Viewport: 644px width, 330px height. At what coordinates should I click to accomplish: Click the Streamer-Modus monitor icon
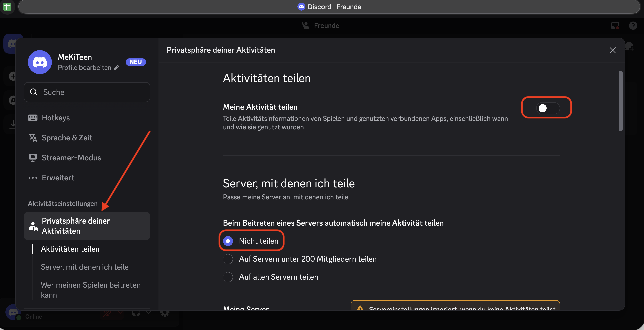(x=33, y=158)
